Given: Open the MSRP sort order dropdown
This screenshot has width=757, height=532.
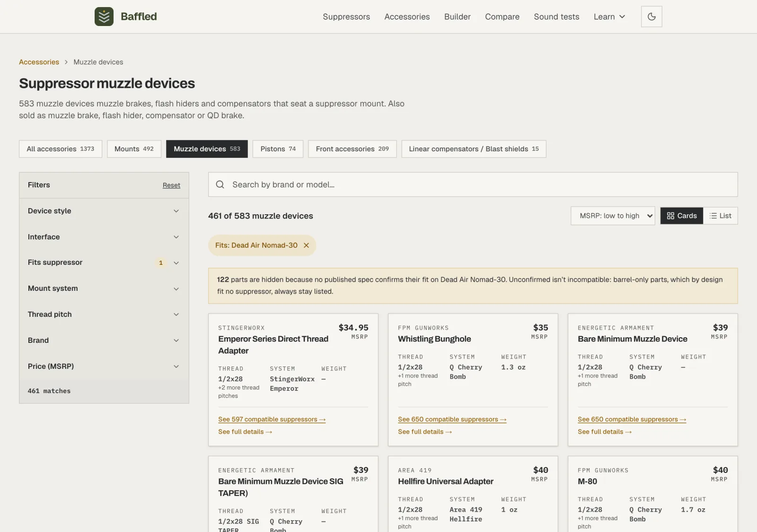Looking at the screenshot, I should click(x=613, y=216).
